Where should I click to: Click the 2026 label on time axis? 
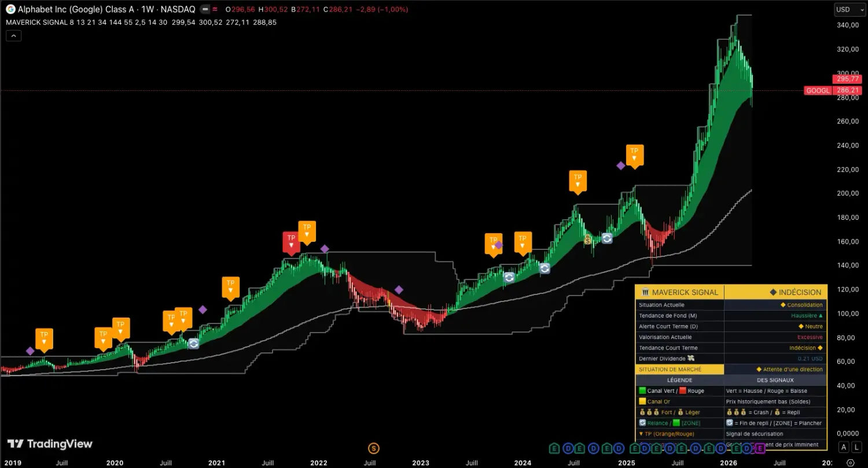pos(728,463)
